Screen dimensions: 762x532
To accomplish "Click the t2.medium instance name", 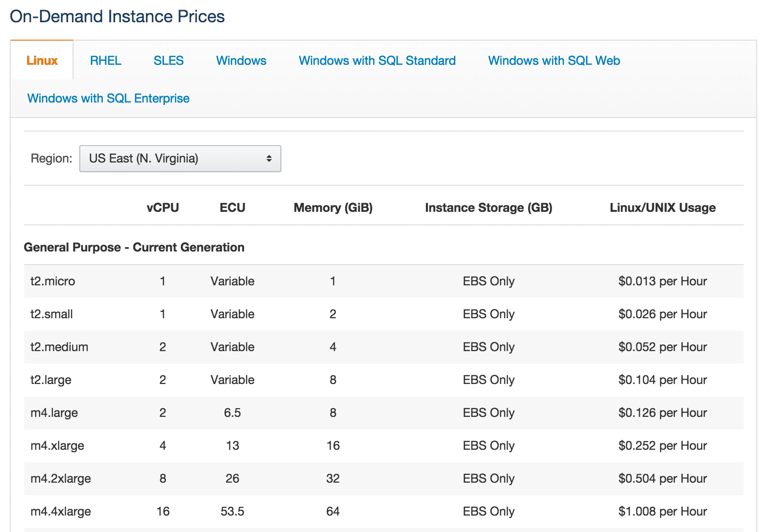I will 59,347.
